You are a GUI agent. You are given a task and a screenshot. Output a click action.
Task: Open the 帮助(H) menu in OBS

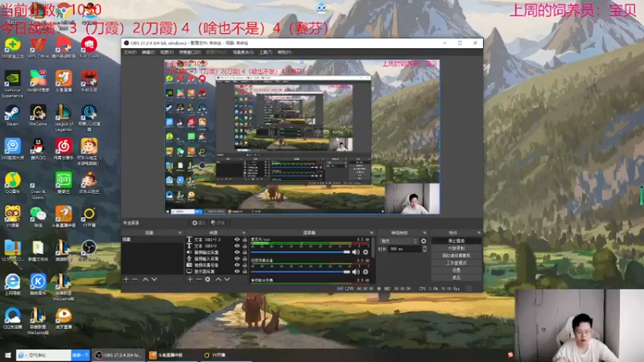(x=284, y=52)
